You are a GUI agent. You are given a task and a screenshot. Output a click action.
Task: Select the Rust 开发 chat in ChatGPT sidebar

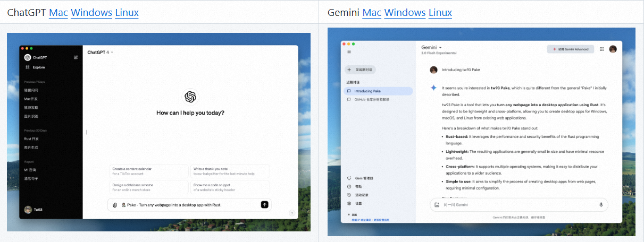pyautogui.click(x=31, y=139)
